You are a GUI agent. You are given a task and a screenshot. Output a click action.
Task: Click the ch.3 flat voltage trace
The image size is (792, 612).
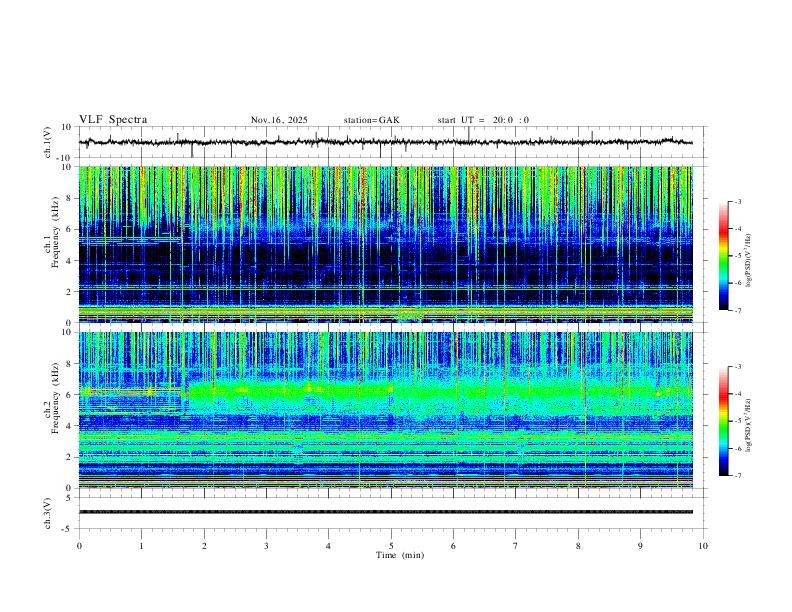pos(386,512)
